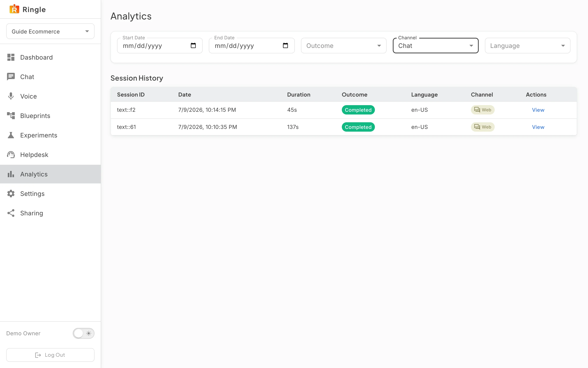The width and height of the screenshot is (588, 368).
Task: Click the Dashboard grid icon
Action: [11, 57]
